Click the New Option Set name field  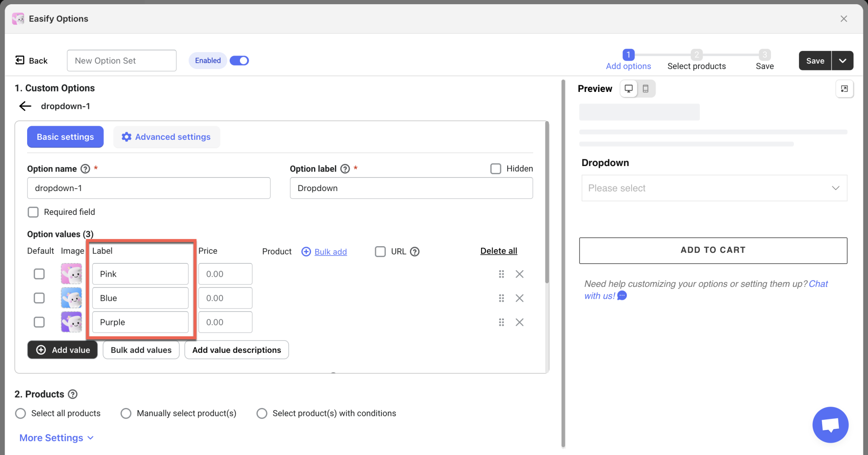tap(122, 61)
